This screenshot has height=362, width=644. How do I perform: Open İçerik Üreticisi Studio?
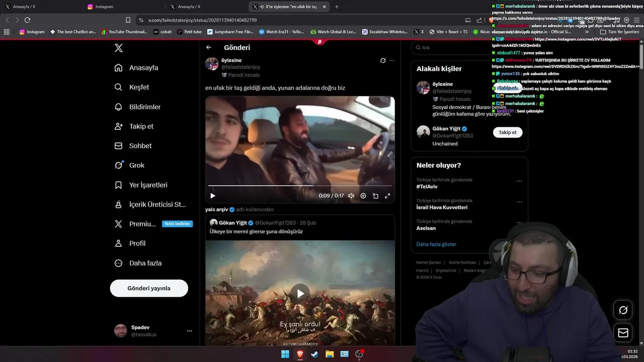click(x=150, y=205)
